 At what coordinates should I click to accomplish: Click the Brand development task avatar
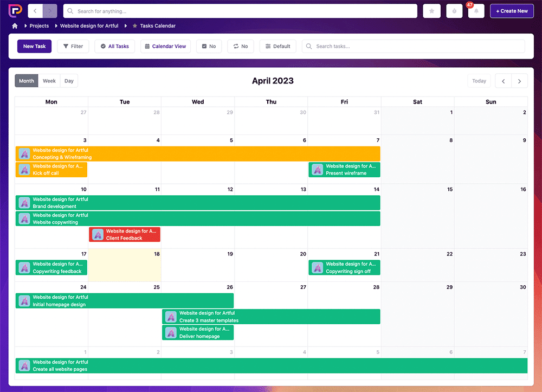click(24, 203)
